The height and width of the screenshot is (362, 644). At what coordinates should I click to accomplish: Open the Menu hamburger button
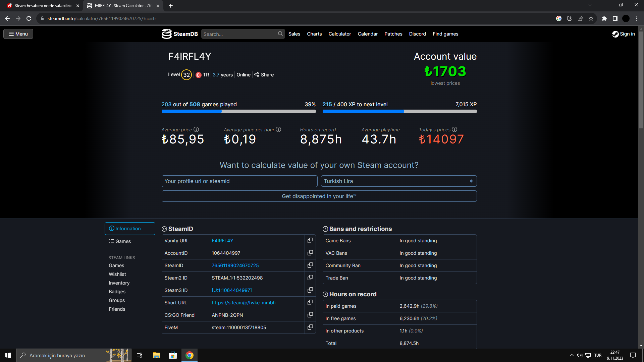coord(18,34)
